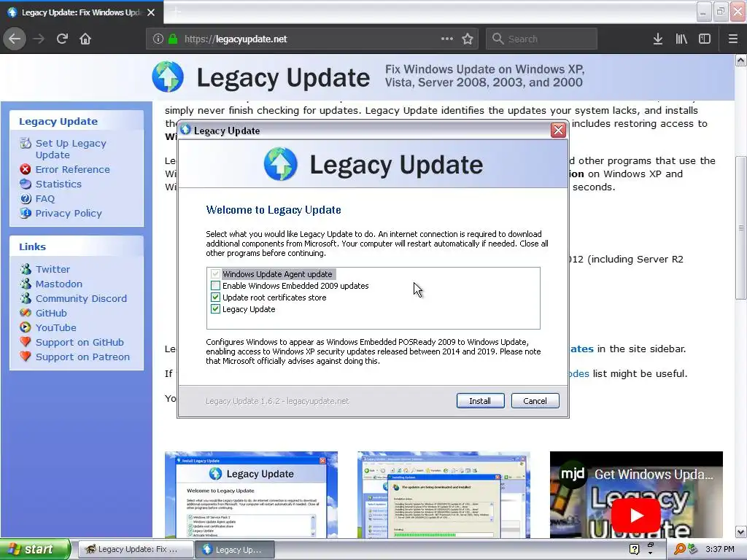Close the Legacy Update browser tab
This screenshot has width=747, height=560.
click(151, 12)
